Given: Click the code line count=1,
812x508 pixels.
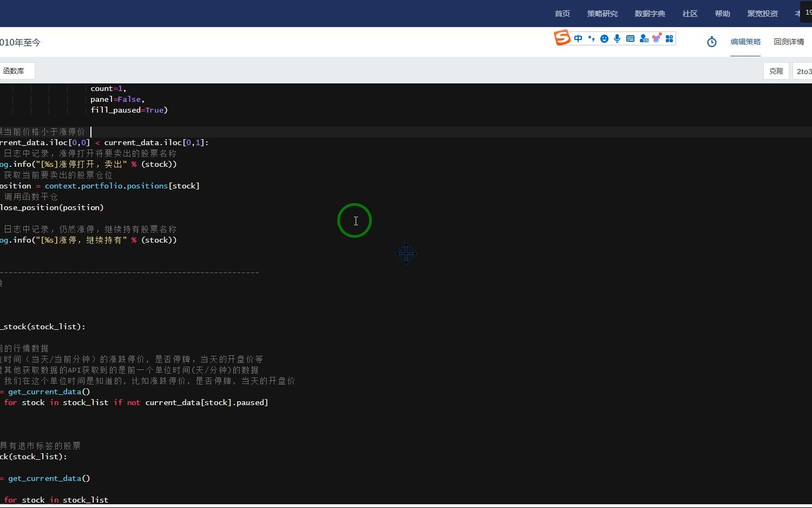Looking at the screenshot, I should tap(108, 88).
